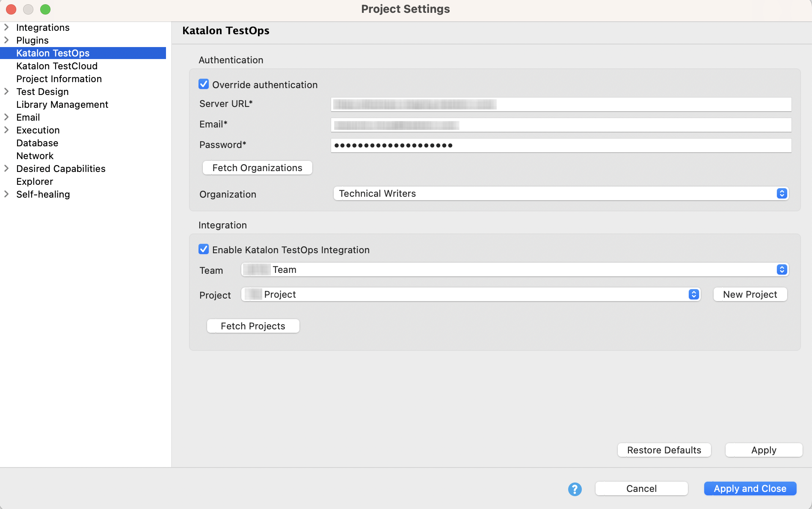
Task: Open the Project dropdown
Action: coord(471,294)
